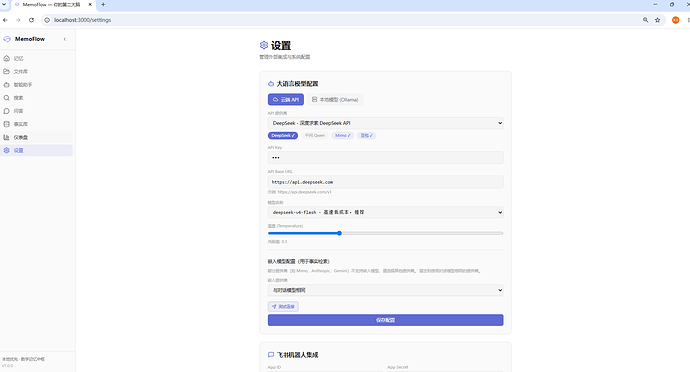Open the 搜索 magnifier icon in sidebar
The image size is (690, 372).
(x=7, y=98)
